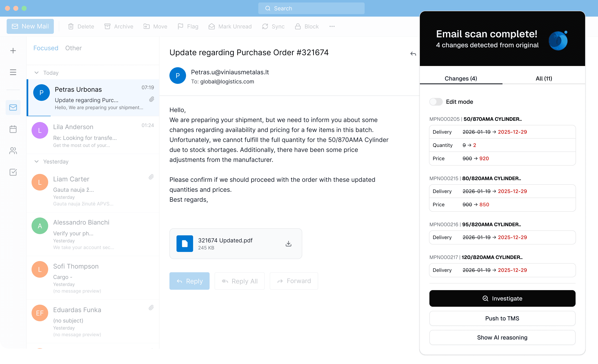The image size is (598, 364).
Task: Open the contacts people icon
Action: coord(13,151)
